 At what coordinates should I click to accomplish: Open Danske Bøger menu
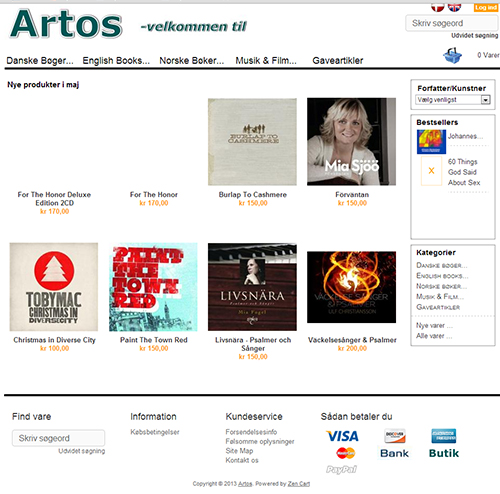[40, 61]
